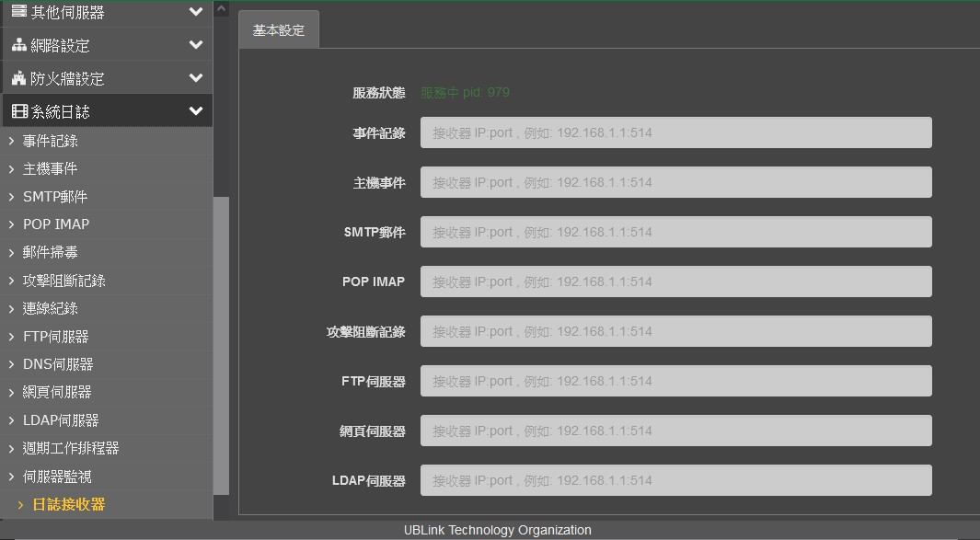Select 攻擊阻斷記錄 from the sidebar
The width and height of the screenshot is (980, 540).
click(64, 281)
